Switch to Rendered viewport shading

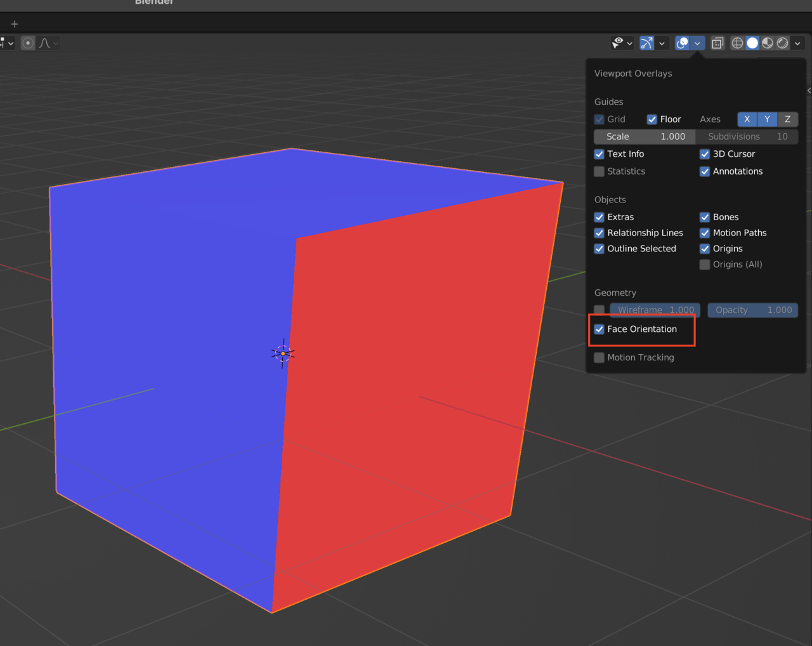(783, 43)
